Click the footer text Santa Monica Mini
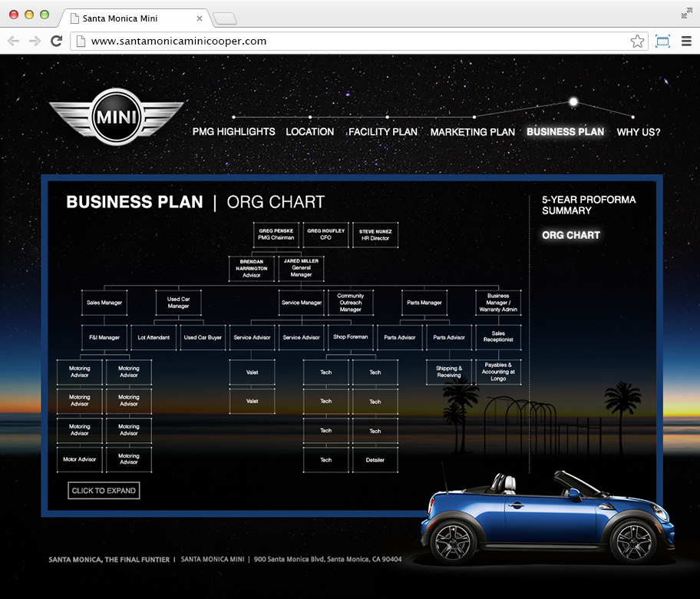 (x=213, y=559)
